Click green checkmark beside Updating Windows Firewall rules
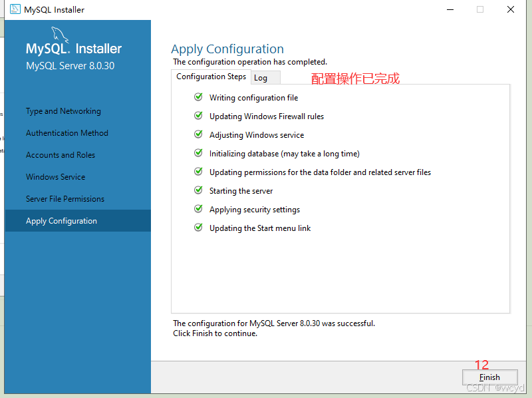Image resolution: width=532 pixels, height=398 pixels. coord(198,116)
